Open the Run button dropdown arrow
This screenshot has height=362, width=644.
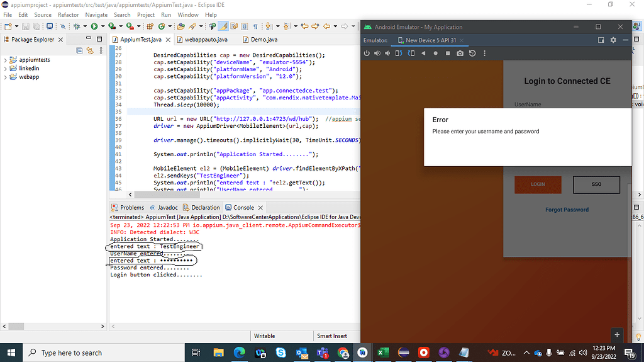[x=102, y=26]
